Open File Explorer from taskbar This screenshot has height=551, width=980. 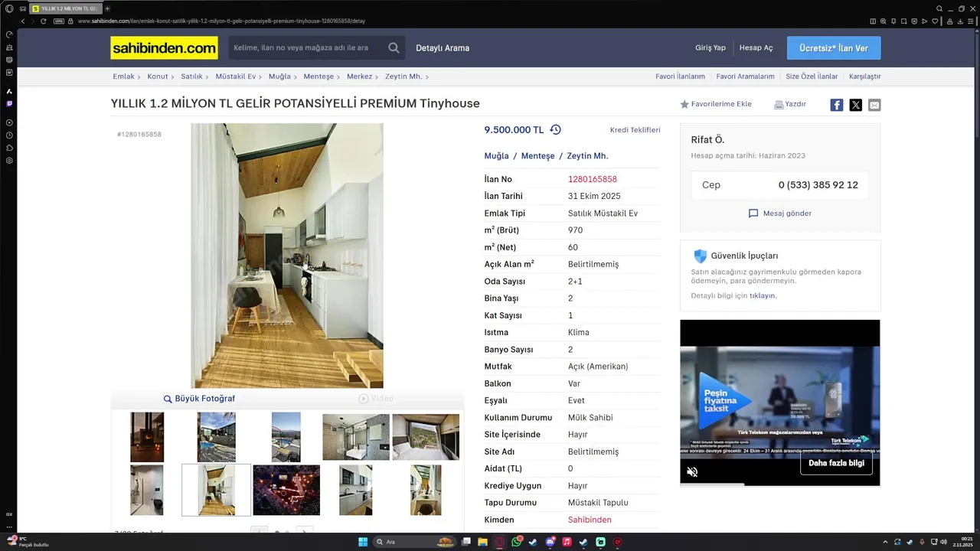pos(483,542)
